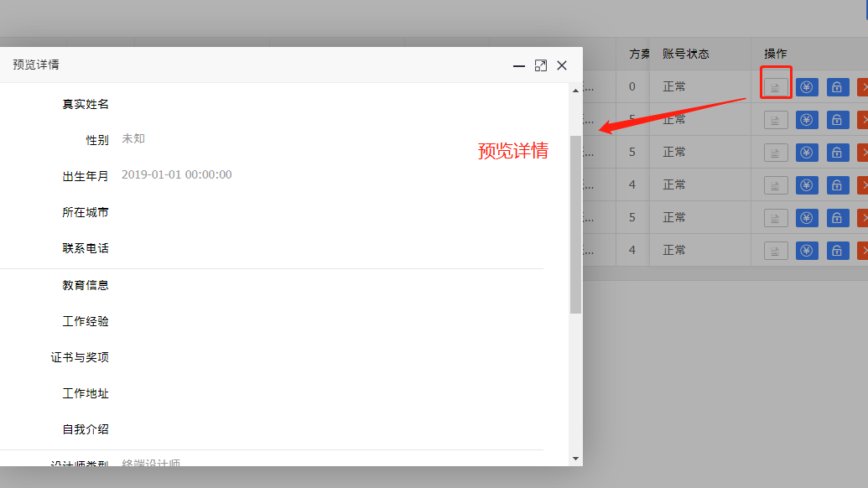Click the lock icon in last table row
Screen dimensions: 868x488
(x=838, y=250)
